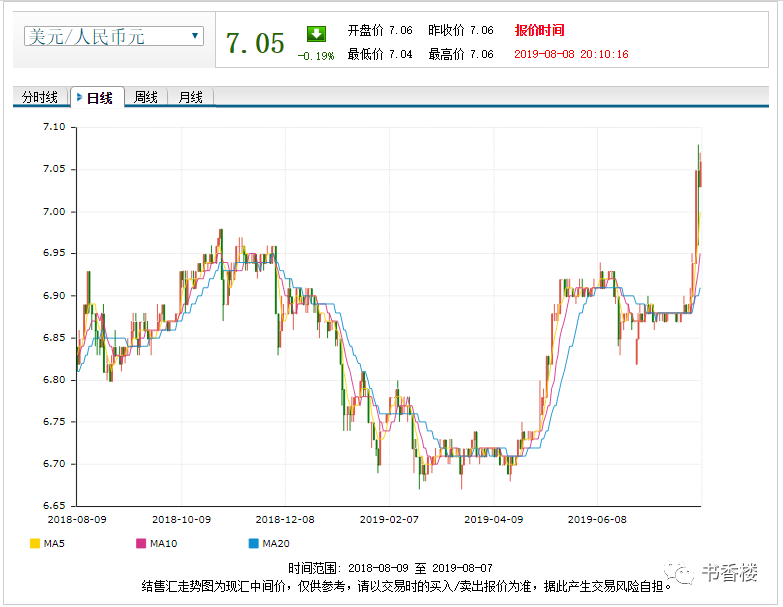
Task: Switch to the 分时线 tab
Action: pyautogui.click(x=40, y=97)
